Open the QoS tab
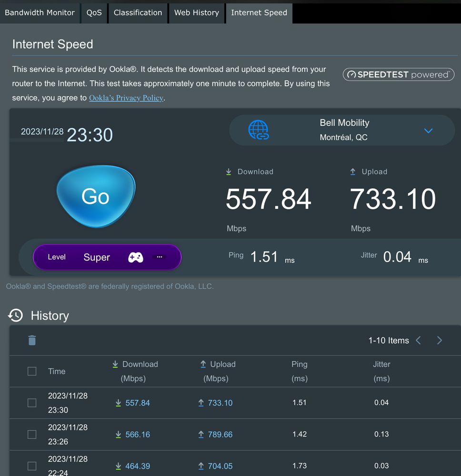The image size is (461, 476). (94, 13)
